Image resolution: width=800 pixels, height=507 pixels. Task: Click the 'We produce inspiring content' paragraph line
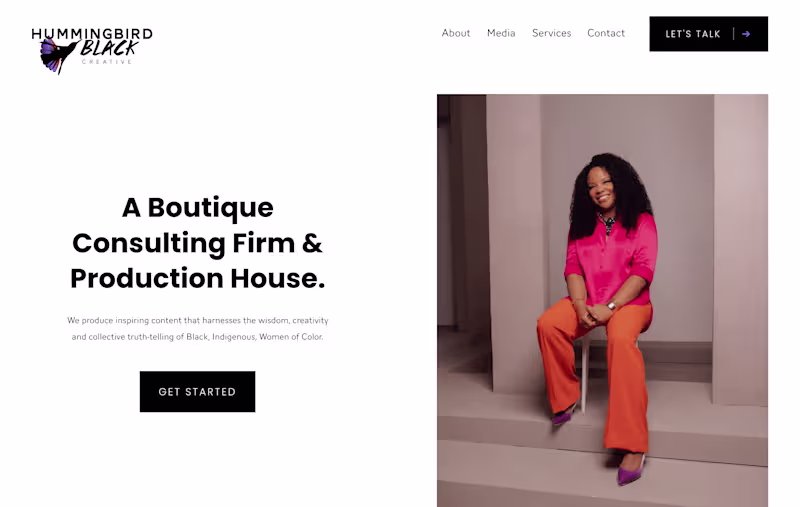click(197, 320)
